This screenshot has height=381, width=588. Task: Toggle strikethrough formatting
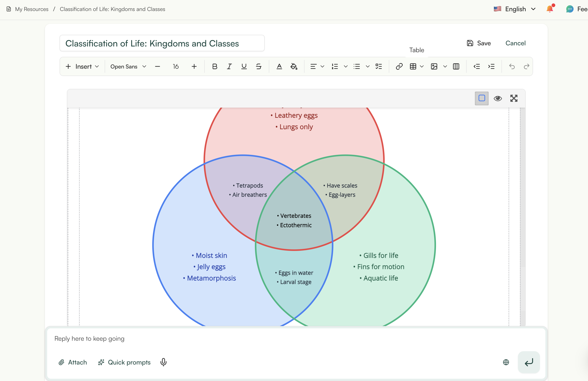tap(259, 66)
